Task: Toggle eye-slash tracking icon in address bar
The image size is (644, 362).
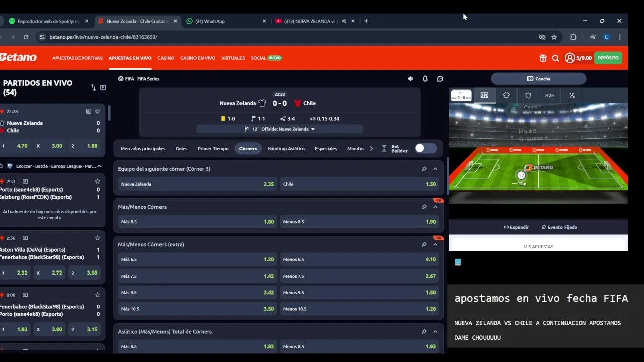Action: [542, 37]
